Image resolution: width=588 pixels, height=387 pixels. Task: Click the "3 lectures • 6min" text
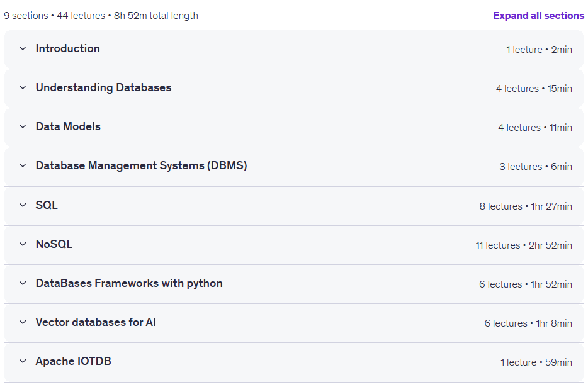(536, 167)
